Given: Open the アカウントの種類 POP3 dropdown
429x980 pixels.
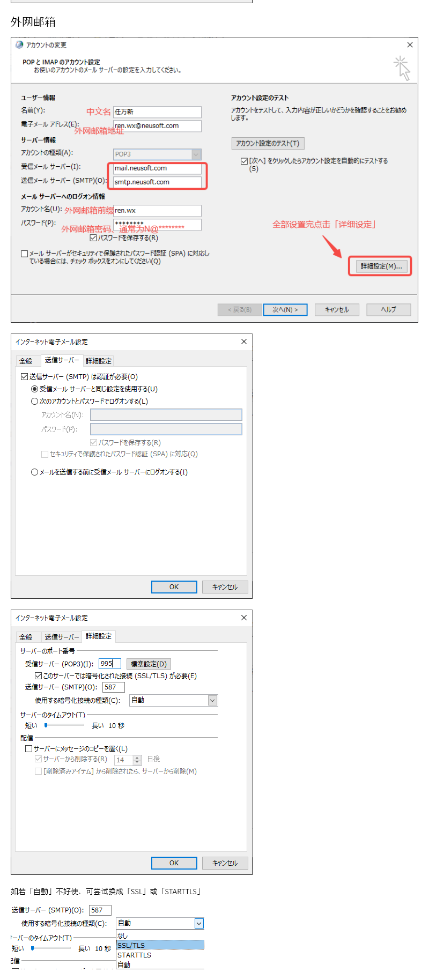Looking at the screenshot, I should pos(196,154).
